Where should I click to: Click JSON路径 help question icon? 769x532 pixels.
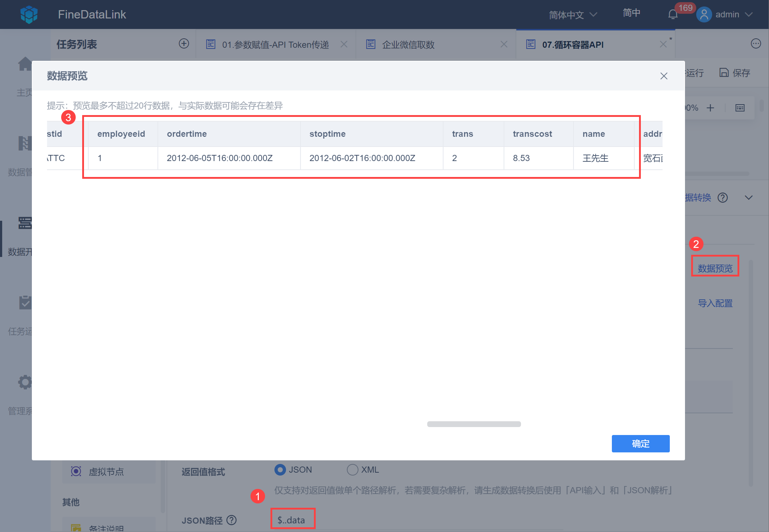click(x=231, y=520)
